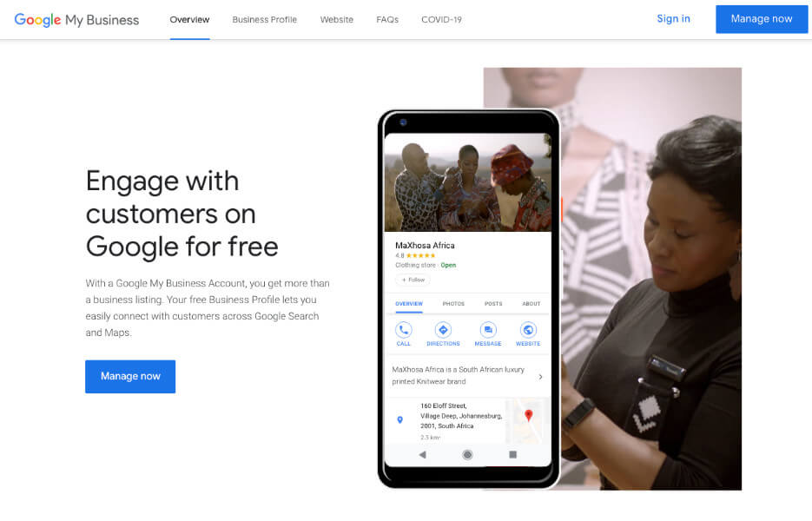Select the Photos tab in phone mockup

point(453,304)
